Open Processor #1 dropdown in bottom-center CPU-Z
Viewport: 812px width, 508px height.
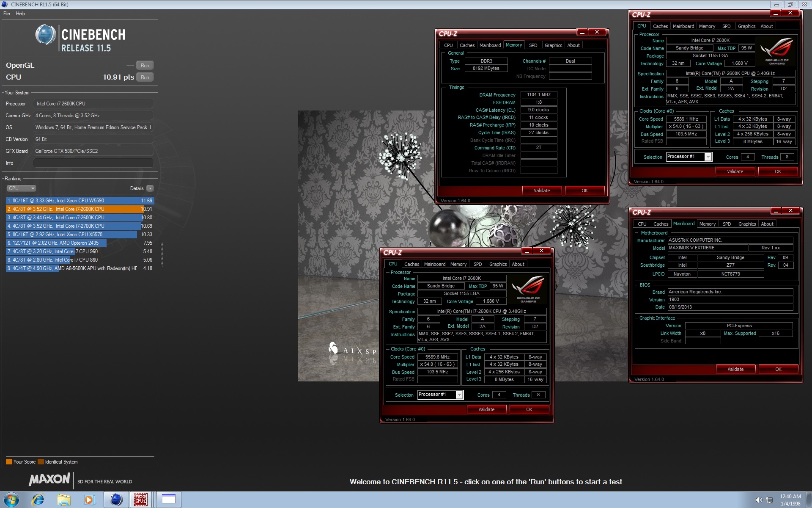coord(459,395)
